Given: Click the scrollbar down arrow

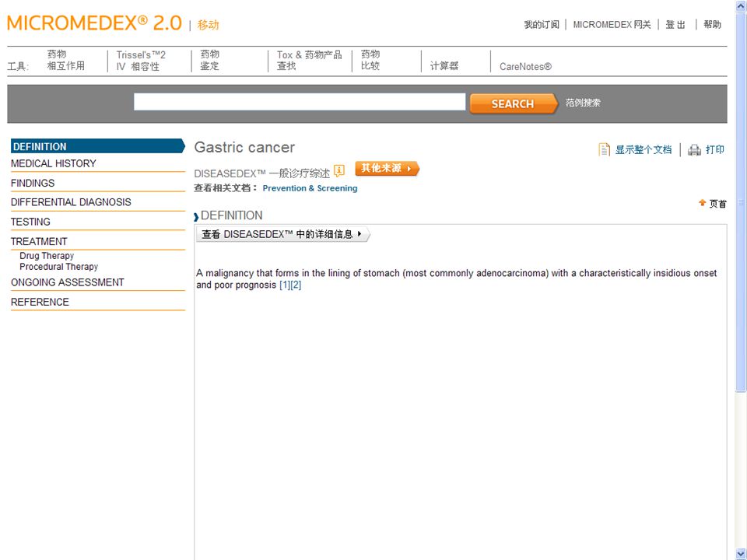Looking at the screenshot, I should pyautogui.click(x=741, y=553).
